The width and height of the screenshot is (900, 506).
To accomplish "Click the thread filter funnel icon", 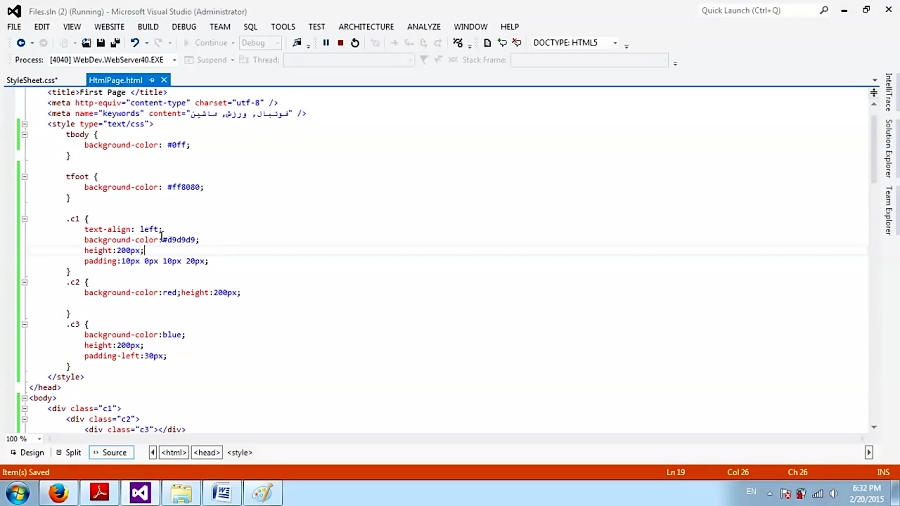I will (x=424, y=60).
